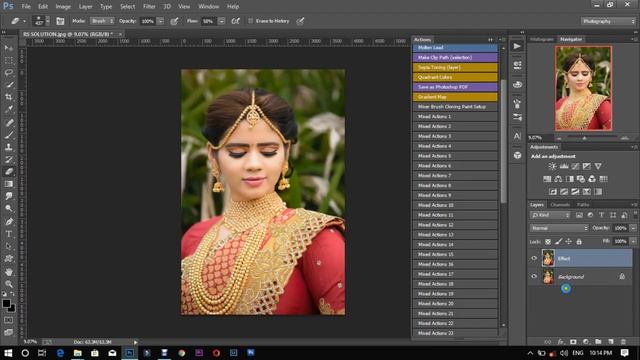Run the Gradient Map action

[455, 97]
